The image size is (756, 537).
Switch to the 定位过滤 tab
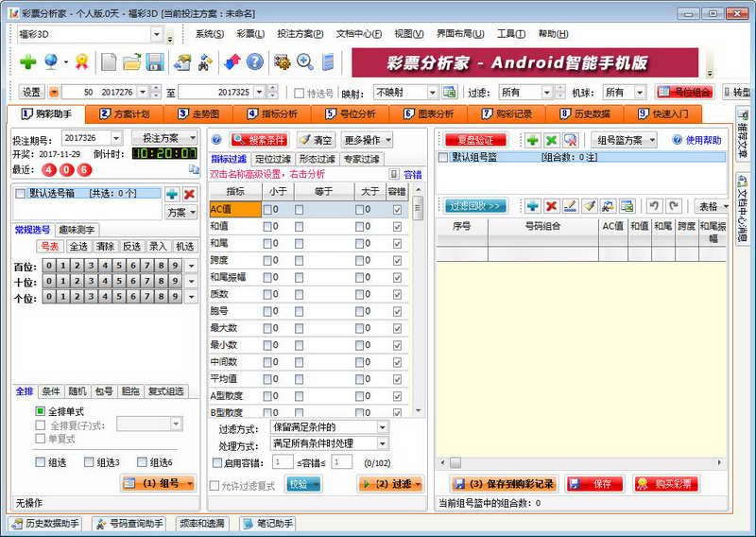coord(273,159)
